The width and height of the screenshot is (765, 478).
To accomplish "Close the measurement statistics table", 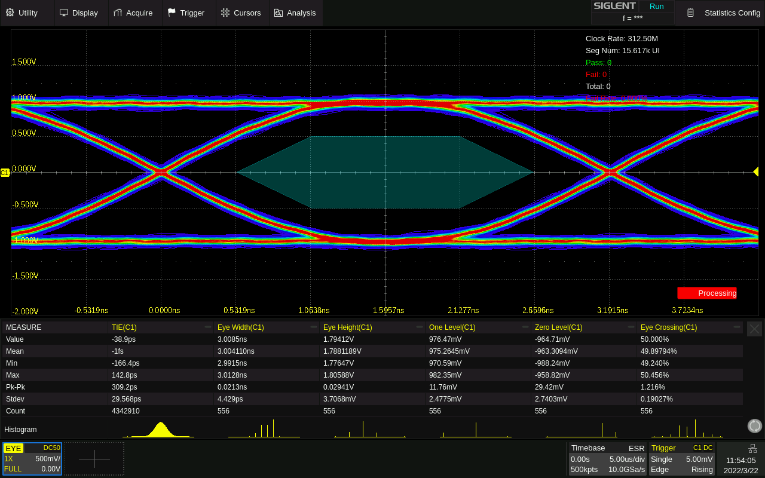I will point(754,328).
